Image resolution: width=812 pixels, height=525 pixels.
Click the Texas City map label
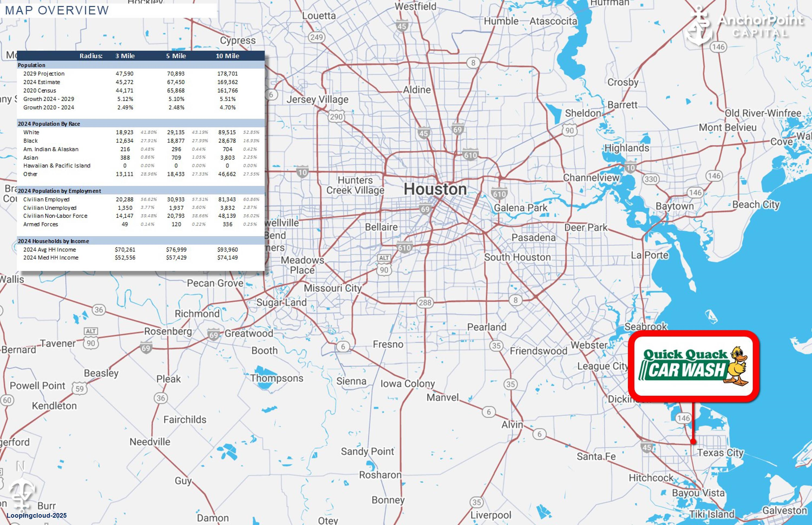tap(720, 453)
